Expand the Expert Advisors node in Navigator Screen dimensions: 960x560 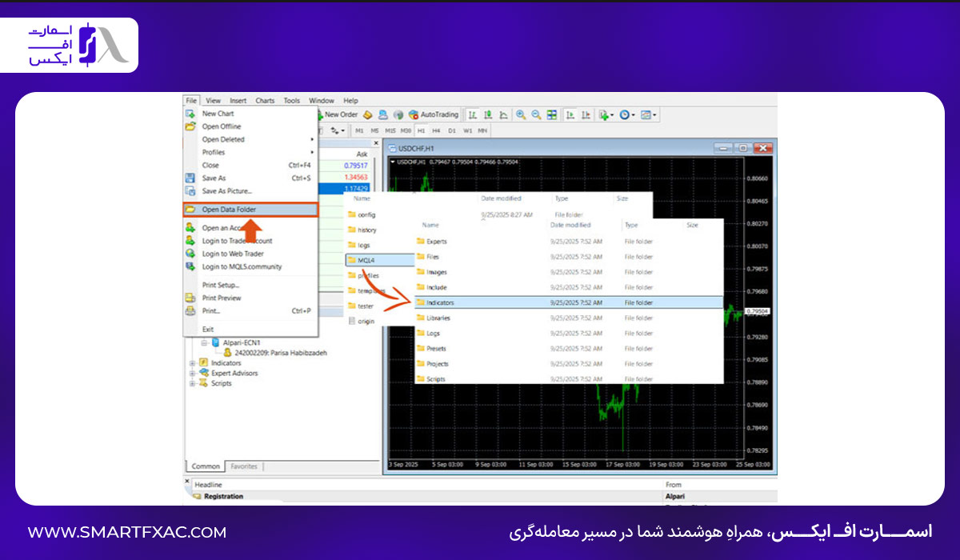(192, 373)
